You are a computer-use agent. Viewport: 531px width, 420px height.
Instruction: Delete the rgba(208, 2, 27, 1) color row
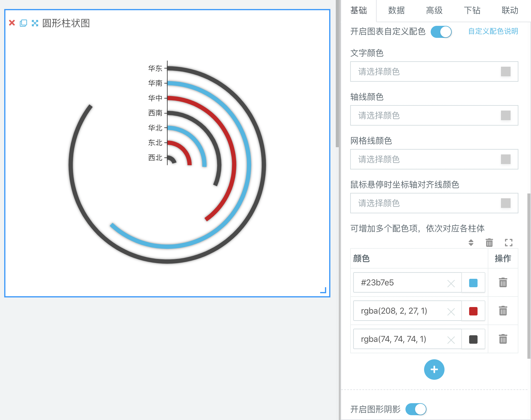point(503,311)
